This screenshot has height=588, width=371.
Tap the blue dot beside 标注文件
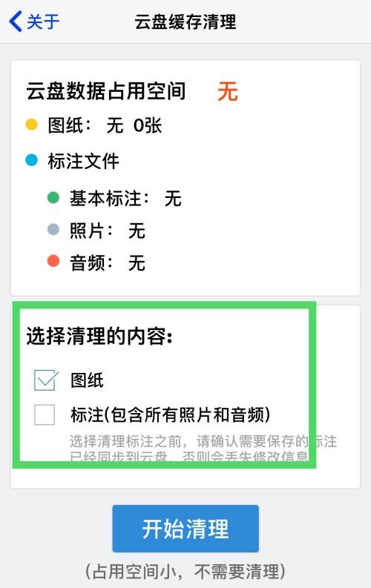click(31, 160)
